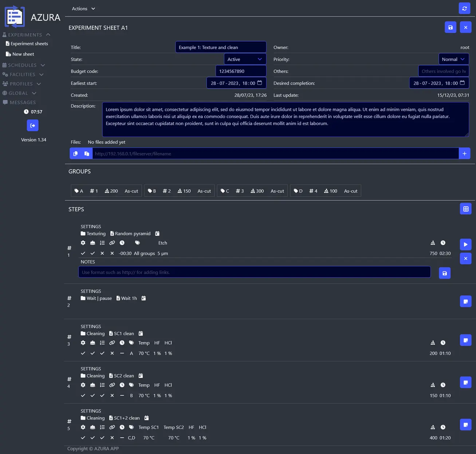476x454 pixels.
Task: Expand the SCHEDULES sidebar section
Action: tap(24, 65)
